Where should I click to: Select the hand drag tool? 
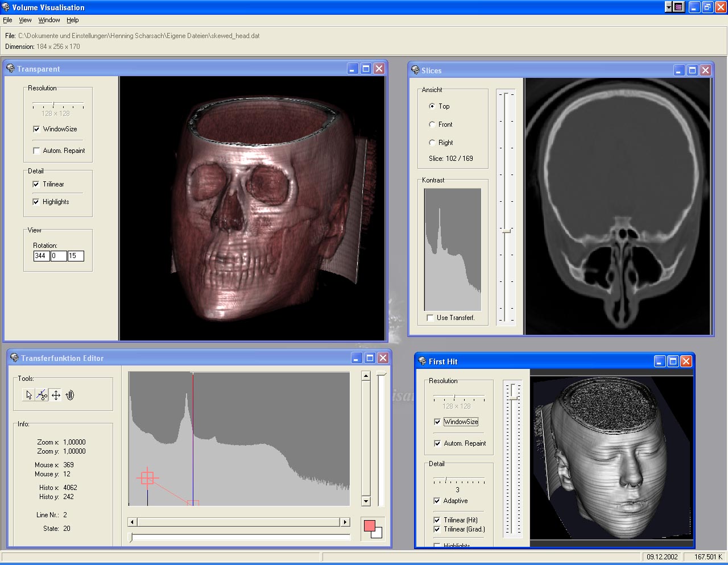point(70,395)
